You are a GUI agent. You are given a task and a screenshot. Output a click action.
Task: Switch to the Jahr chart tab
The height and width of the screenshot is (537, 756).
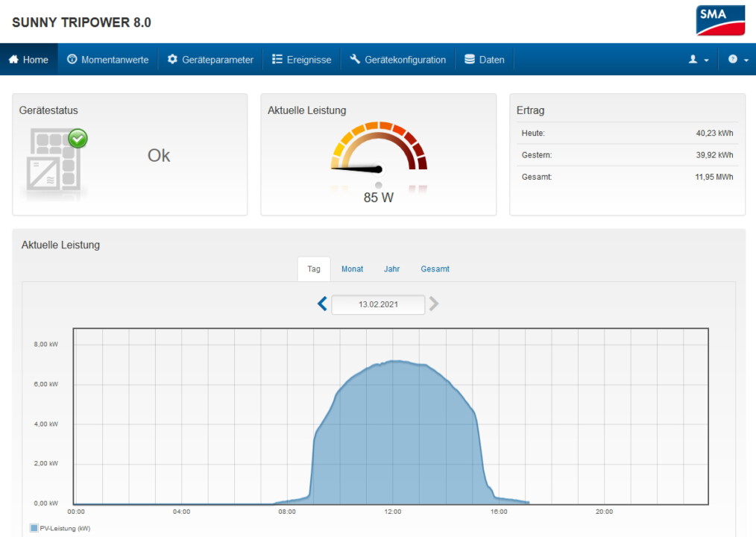point(391,268)
